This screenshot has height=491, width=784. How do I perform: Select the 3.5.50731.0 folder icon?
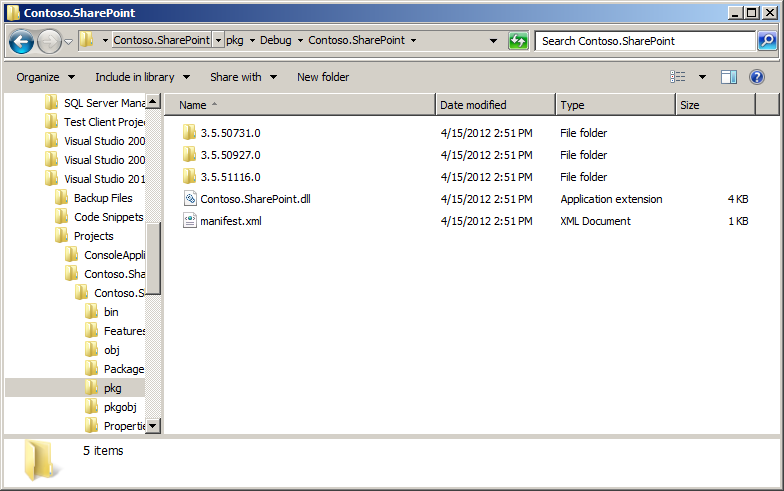coord(189,132)
